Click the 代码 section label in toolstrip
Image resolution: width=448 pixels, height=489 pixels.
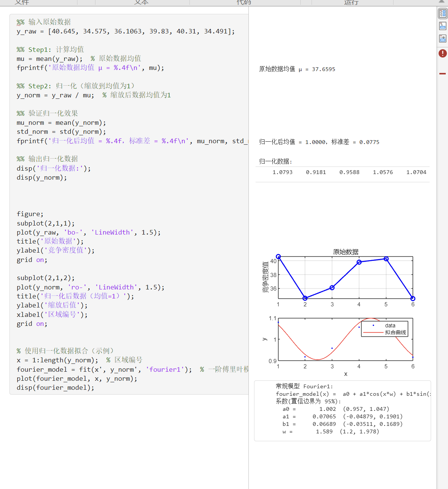click(244, 2)
